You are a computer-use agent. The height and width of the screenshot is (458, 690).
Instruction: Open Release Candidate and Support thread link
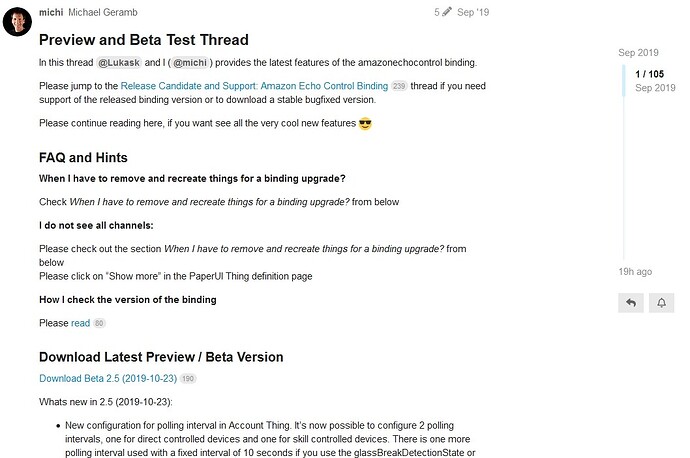click(254, 86)
